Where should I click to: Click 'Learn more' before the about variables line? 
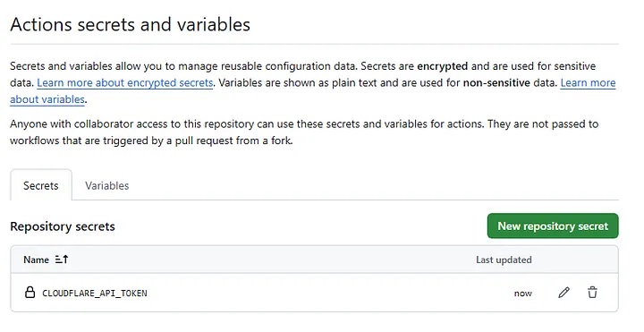pyautogui.click(x=588, y=83)
